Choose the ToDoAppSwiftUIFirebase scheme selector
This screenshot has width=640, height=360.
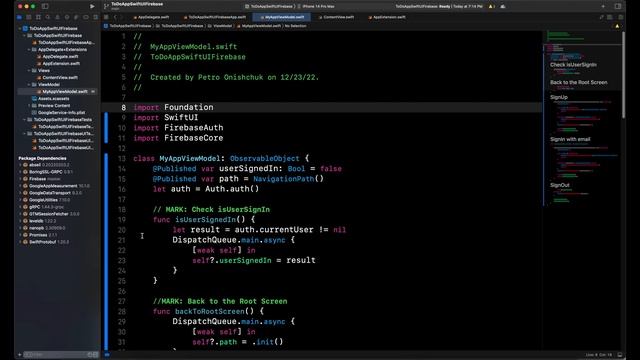tap(269, 7)
